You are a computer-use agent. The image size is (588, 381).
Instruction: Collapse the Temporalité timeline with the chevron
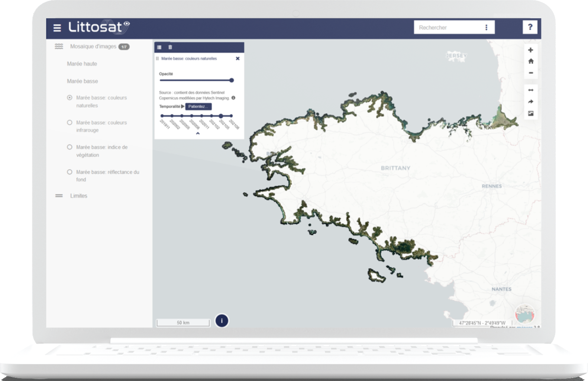(198, 134)
